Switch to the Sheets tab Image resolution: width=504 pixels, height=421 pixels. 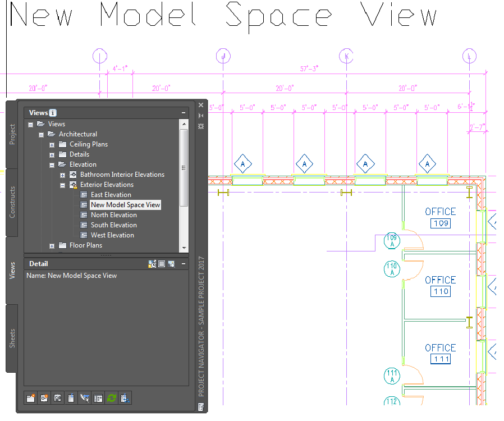[x=12, y=338]
